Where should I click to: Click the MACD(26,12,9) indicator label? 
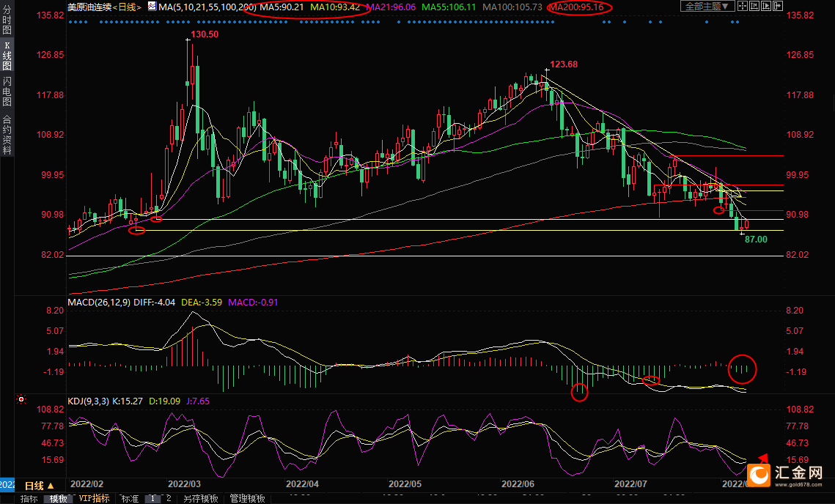pyautogui.click(x=98, y=303)
